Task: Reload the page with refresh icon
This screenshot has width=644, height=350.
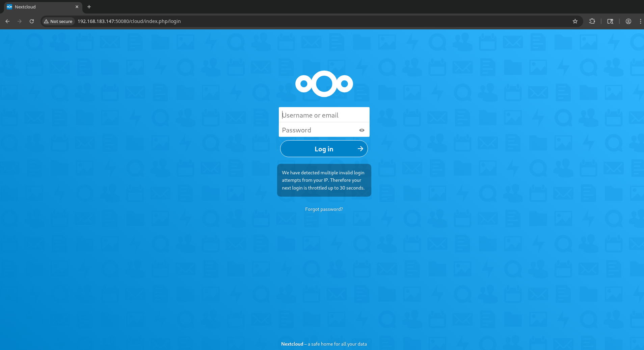Action: click(x=32, y=21)
